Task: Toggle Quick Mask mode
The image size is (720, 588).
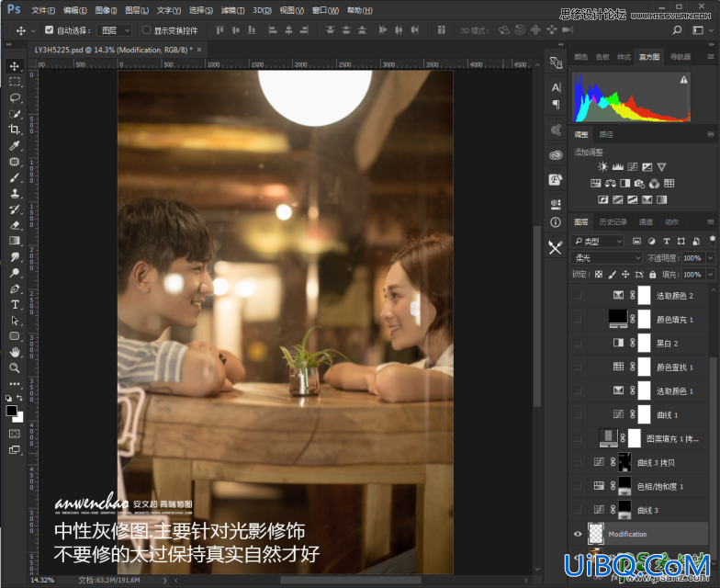Action: (15, 434)
